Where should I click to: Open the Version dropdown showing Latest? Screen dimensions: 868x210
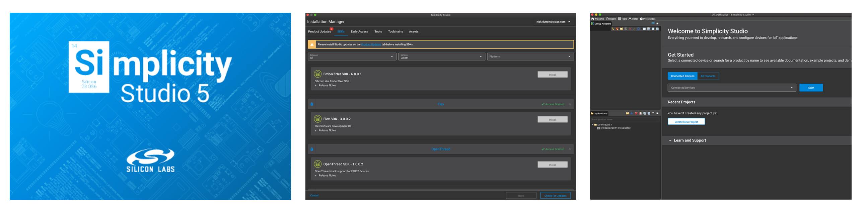pos(441,57)
